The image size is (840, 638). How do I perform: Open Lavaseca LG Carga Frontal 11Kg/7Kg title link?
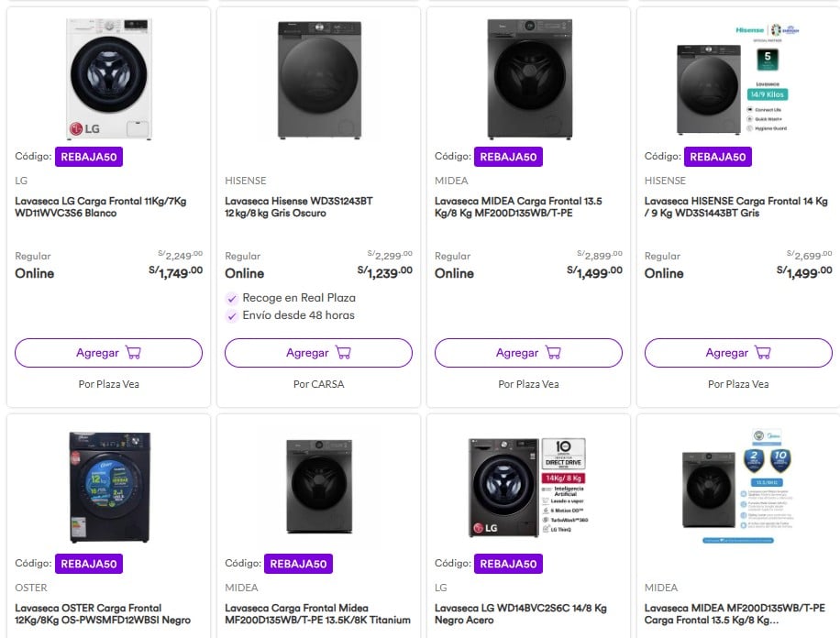(x=101, y=207)
